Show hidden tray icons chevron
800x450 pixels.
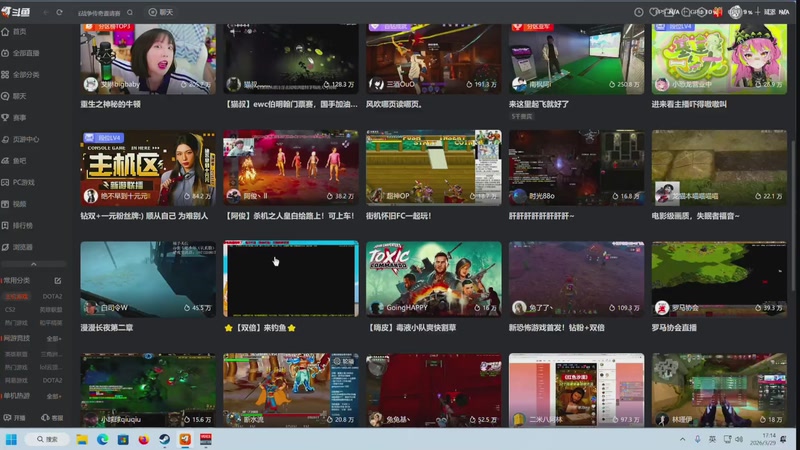(682, 439)
